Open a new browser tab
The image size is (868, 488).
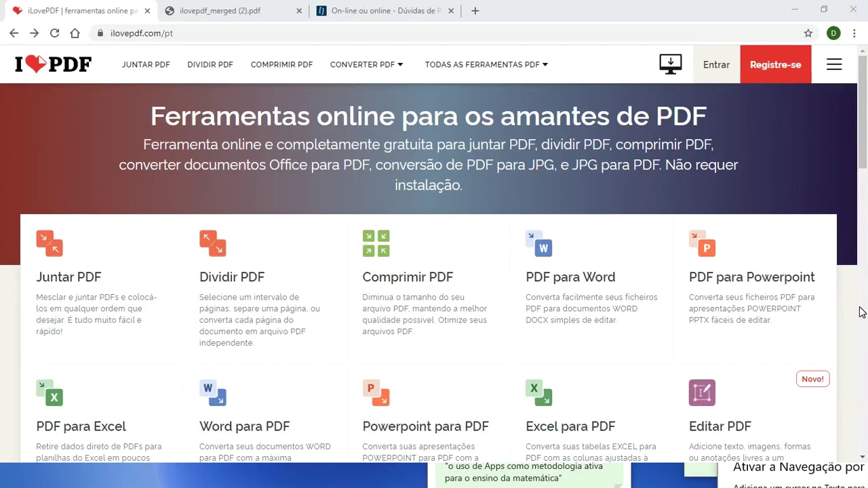[x=475, y=11]
